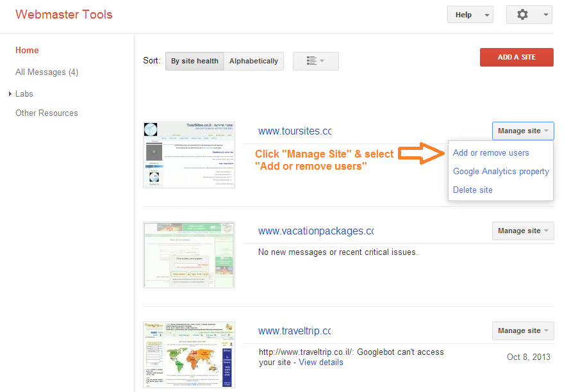Sort sites Alphabetically

pyautogui.click(x=254, y=61)
